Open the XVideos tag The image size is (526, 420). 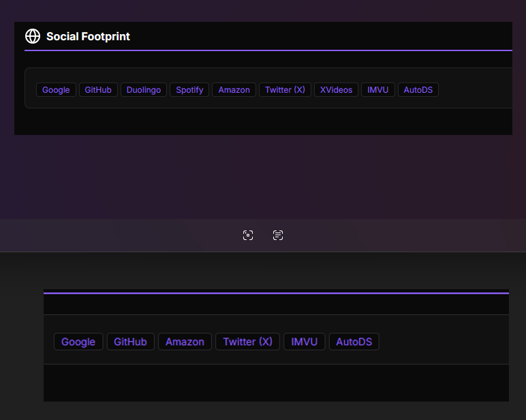click(x=336, y=89)
